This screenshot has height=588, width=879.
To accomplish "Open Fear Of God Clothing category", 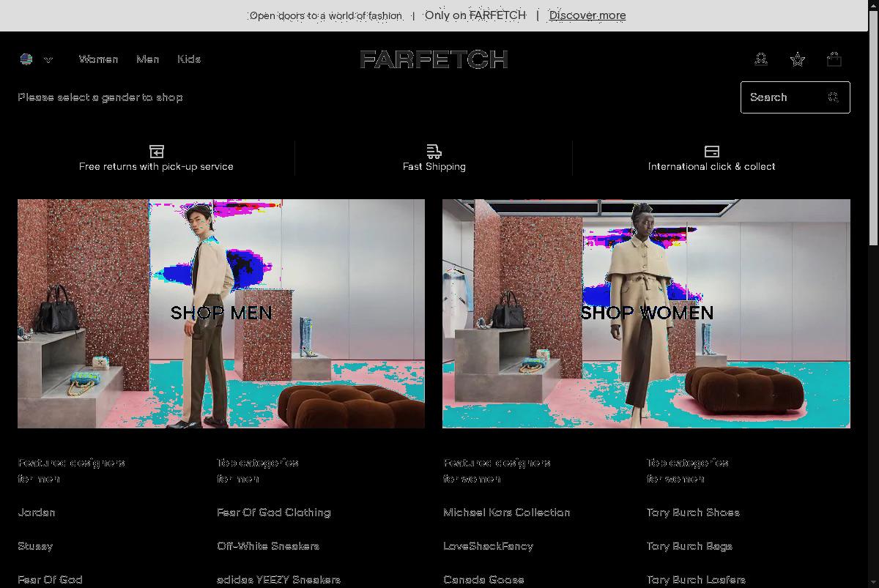I will pos(274,513).
